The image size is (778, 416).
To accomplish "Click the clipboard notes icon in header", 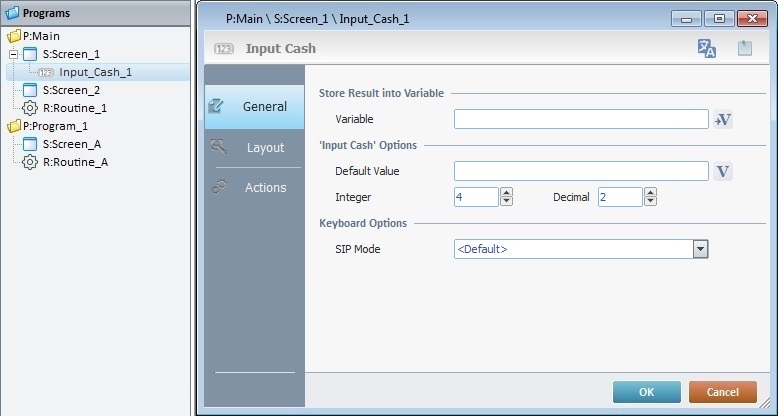I will (x=744, y=49).
